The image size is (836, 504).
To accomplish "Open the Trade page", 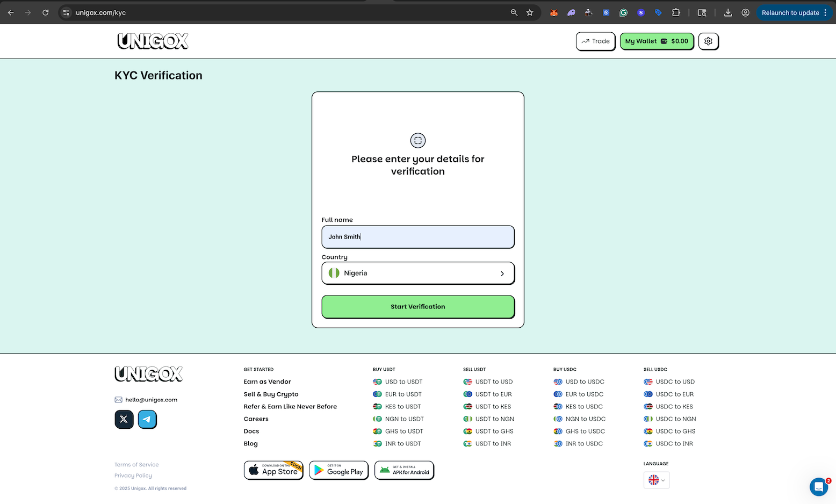I will [595, 41].
